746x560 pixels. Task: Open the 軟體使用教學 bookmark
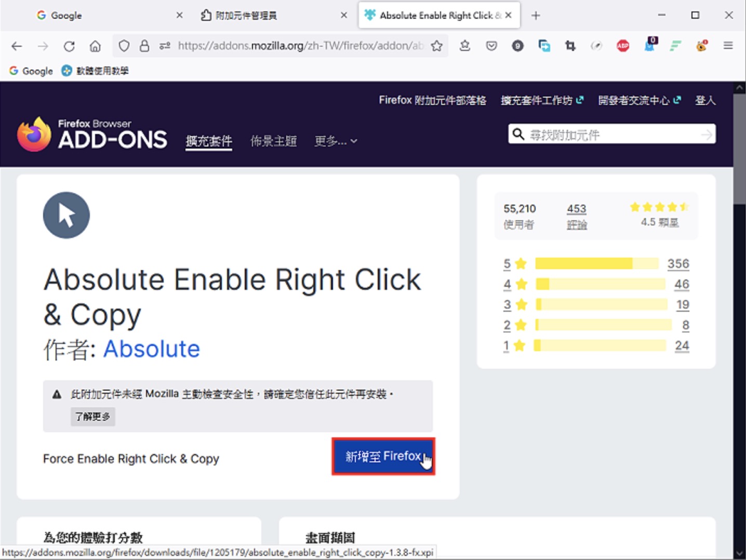[95, 71]
